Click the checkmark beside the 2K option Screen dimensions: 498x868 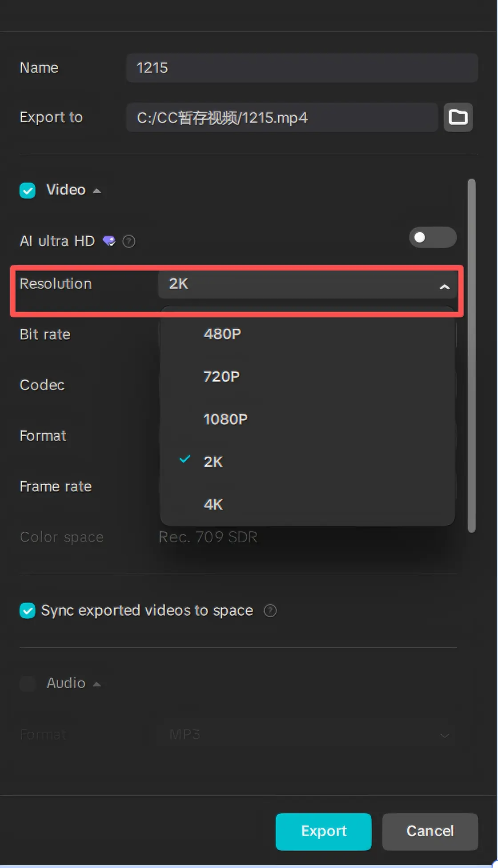coord(184,460)
